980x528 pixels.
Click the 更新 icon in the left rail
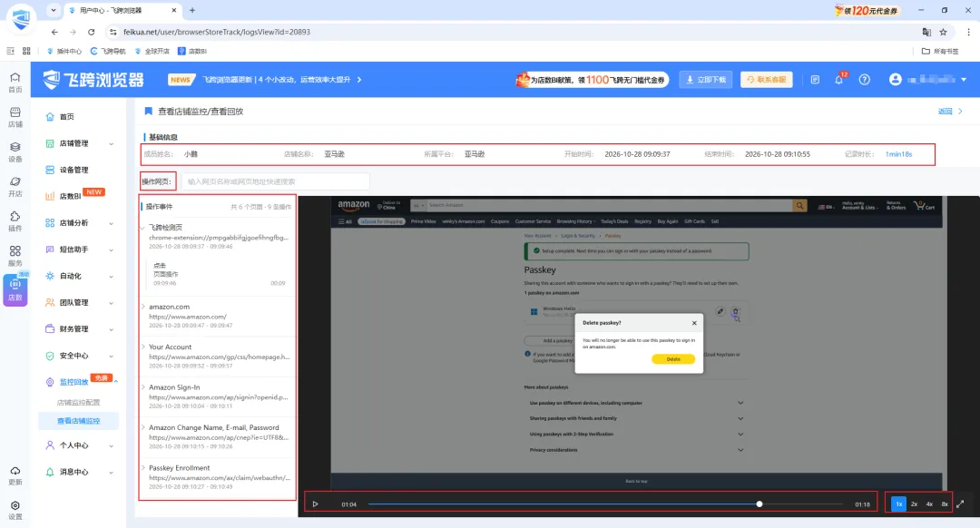[x=15, y=475]
